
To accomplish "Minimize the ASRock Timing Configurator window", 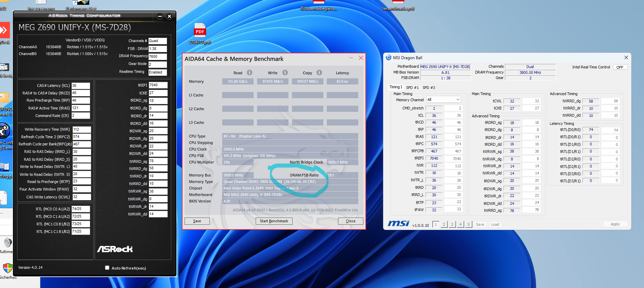I will tap(160, 16).
